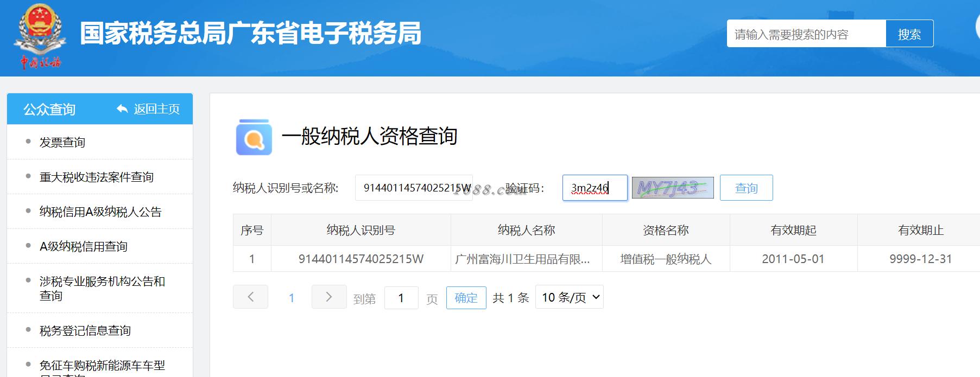Viewport: 980px width, 377px height.
Task: Click the 序号 column header
Action: click(x=252, y=230)
